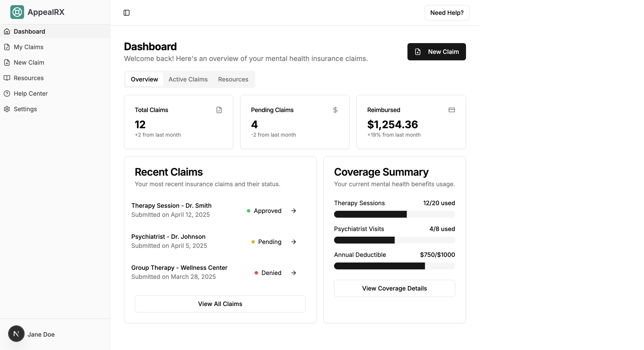Open the pending Dr. Johnson claim arrow
644x350 pixels.
(x=294, y=242)
